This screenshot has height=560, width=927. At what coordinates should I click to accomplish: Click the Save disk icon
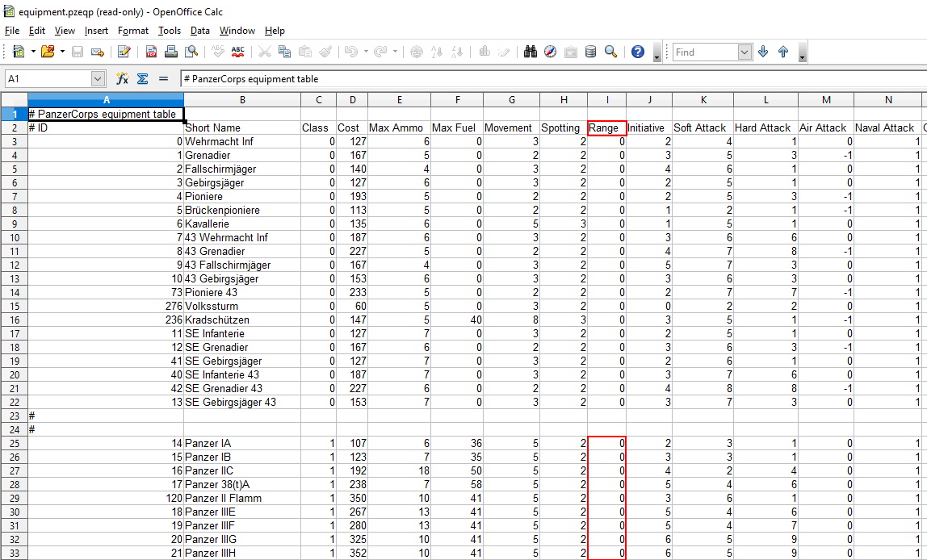(78, 52)
